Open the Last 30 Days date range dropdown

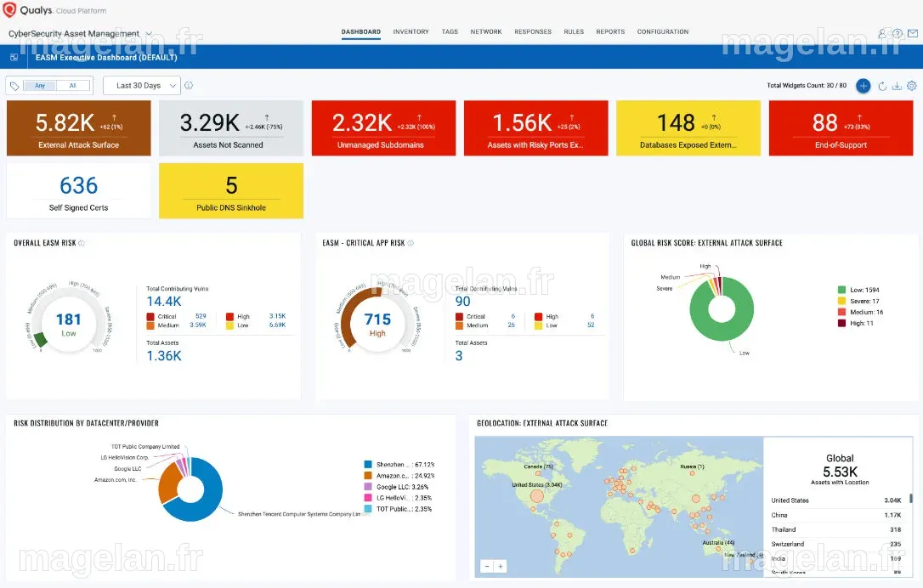tap(141, 85)
